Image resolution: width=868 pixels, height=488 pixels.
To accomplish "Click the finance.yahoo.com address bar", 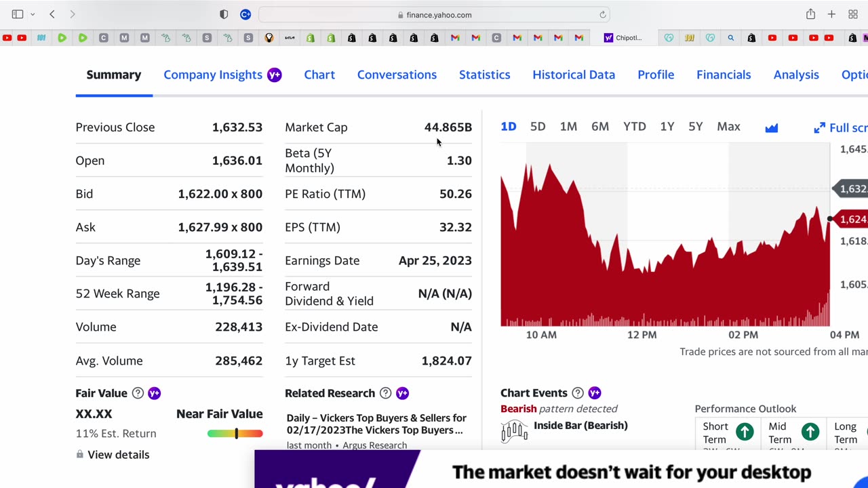I will pos(434,14).
